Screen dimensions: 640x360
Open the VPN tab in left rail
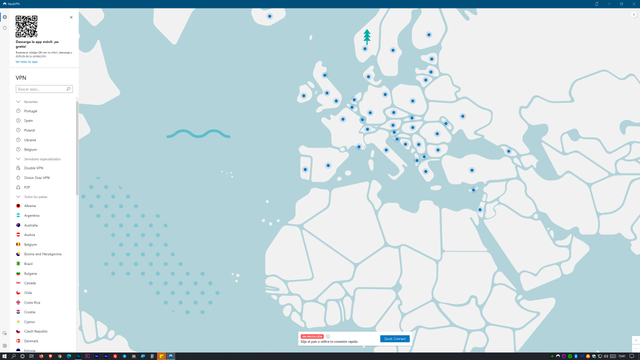pos(5,17)
